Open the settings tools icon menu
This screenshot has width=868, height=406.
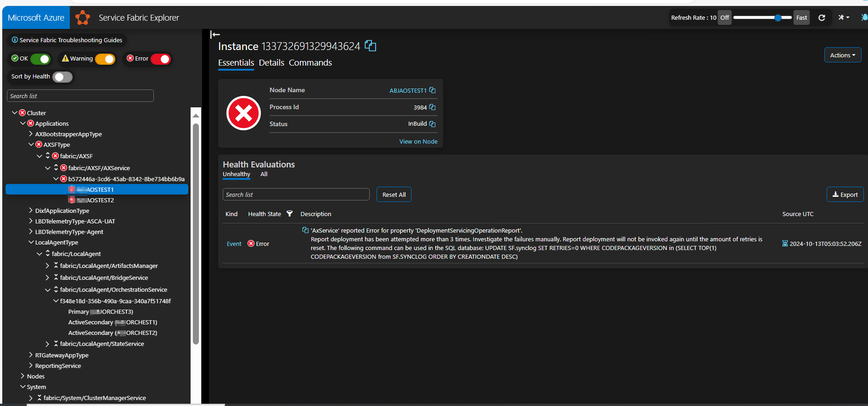click(844, 17)
